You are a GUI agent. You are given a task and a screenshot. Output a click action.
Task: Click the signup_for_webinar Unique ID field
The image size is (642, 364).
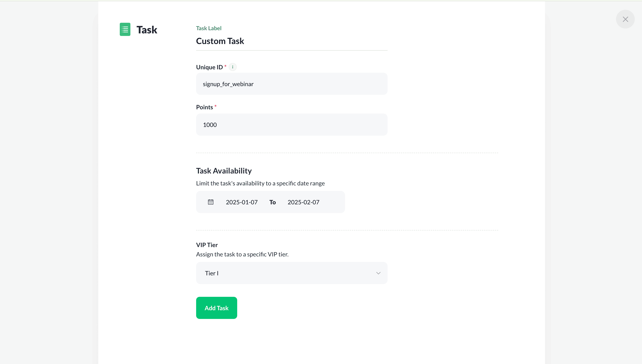292,84
